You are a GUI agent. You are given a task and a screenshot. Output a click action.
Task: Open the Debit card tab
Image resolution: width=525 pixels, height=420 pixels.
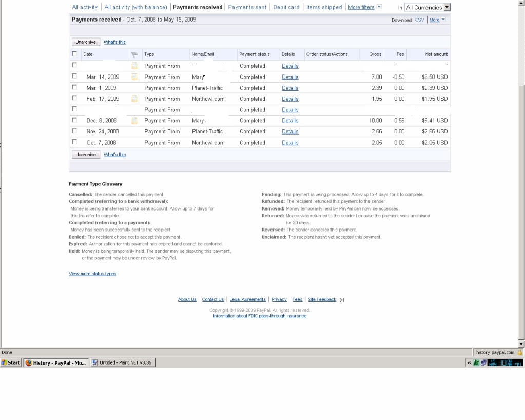tap(286, 7)
